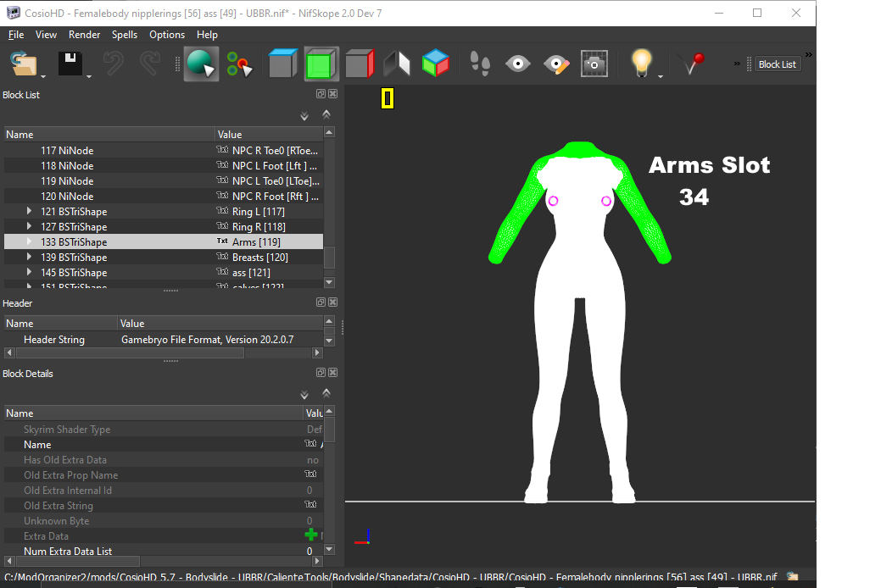Open the Load file toolbar icon
This screenshot has width=881, height=588.
[24, 64]
